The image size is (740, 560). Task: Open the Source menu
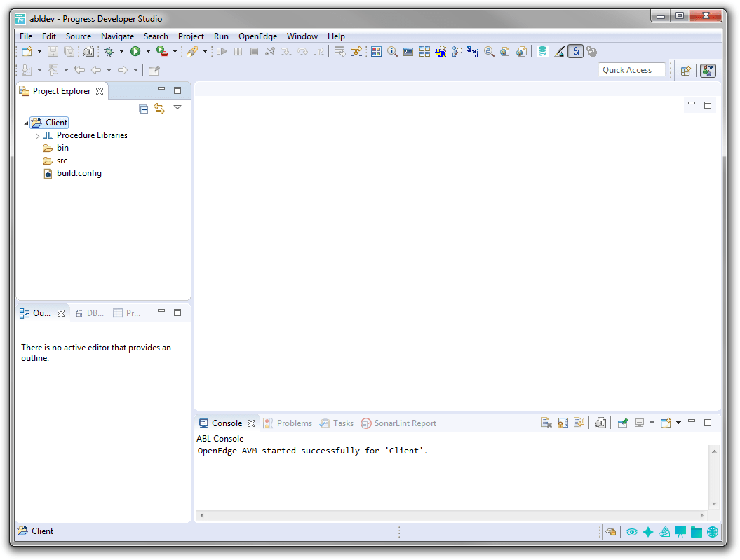tap(79, 36)
